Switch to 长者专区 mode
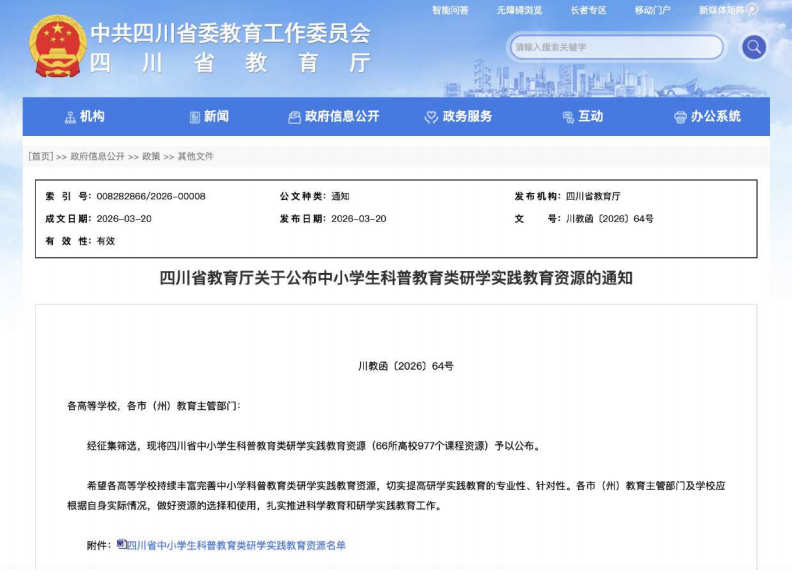Screen dimensions: 792x576 (588, 10)
